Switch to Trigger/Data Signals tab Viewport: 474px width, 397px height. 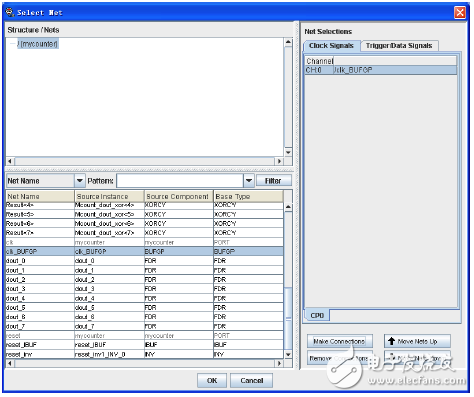[x=399, y=46]
